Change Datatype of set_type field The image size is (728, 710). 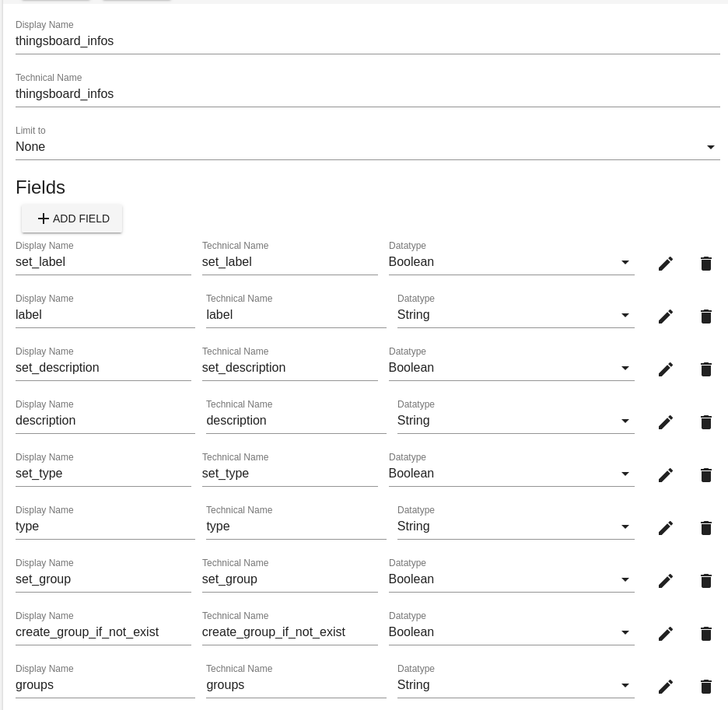[x=511, y=474]
